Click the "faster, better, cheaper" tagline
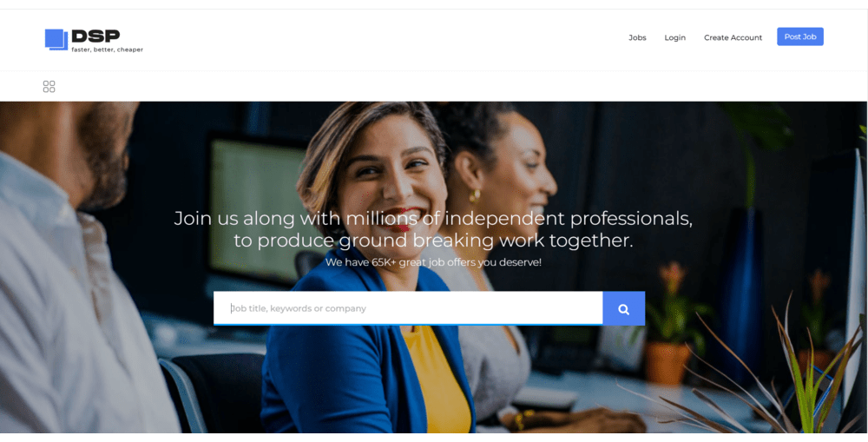868x442 pixels. 108,49
